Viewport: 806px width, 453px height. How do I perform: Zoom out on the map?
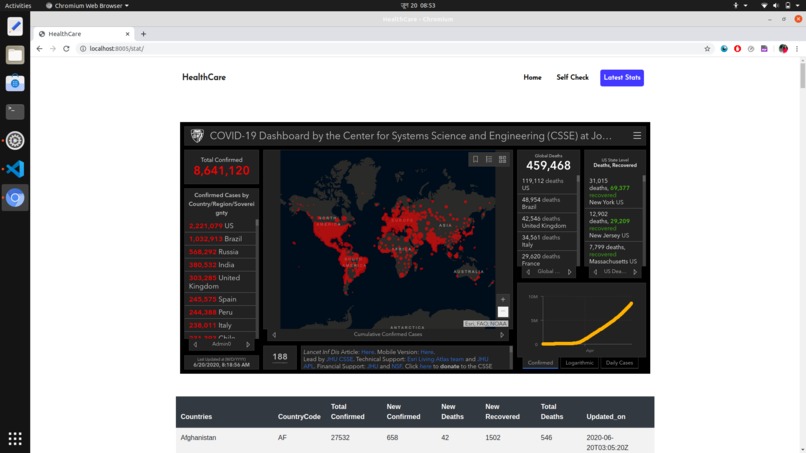[503, 312]
